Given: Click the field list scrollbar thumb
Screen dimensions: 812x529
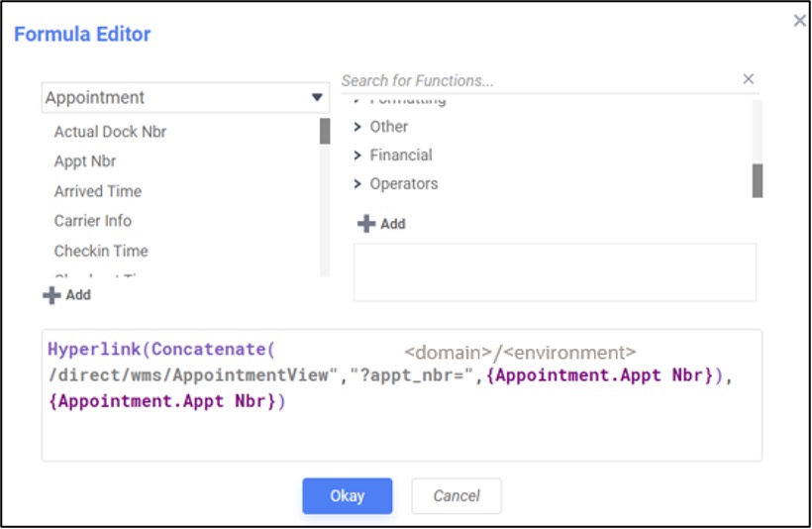Looking at the screenshot, I should (x=325, y=132).
